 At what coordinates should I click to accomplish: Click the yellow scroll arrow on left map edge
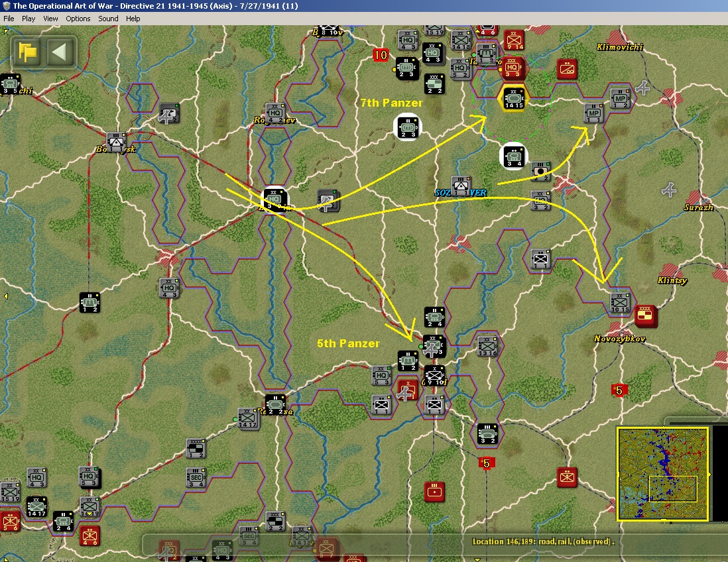(x=5, y=296)
